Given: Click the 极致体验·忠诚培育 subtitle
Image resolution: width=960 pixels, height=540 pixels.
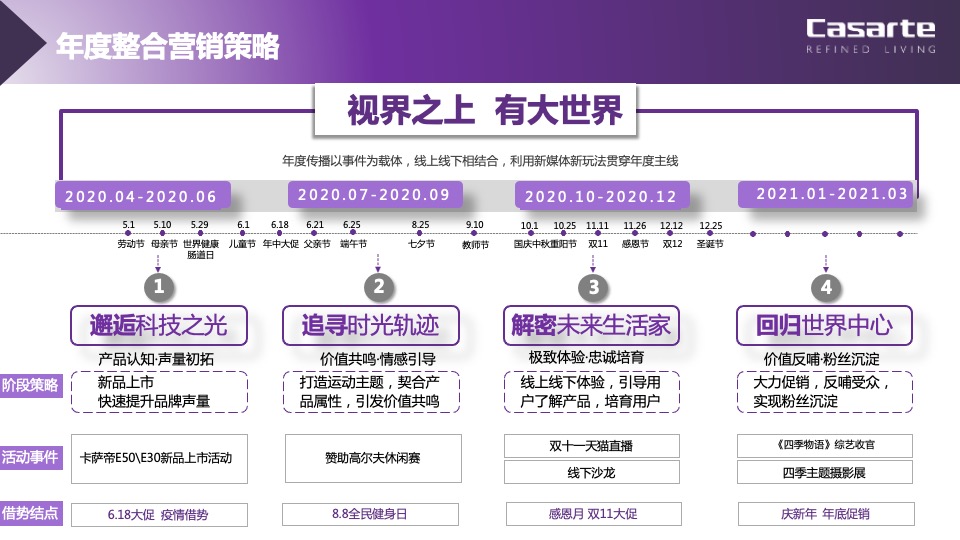Looking at the screenshot, I should click(x=587, y=358).
